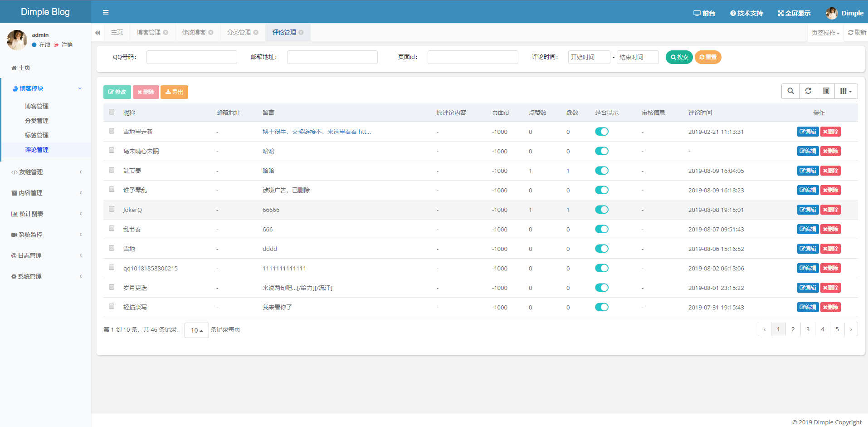Screen dimensions: 868x427
Task: Click 编辑 for 雪地里走新 row
Action: coord(808,132)
